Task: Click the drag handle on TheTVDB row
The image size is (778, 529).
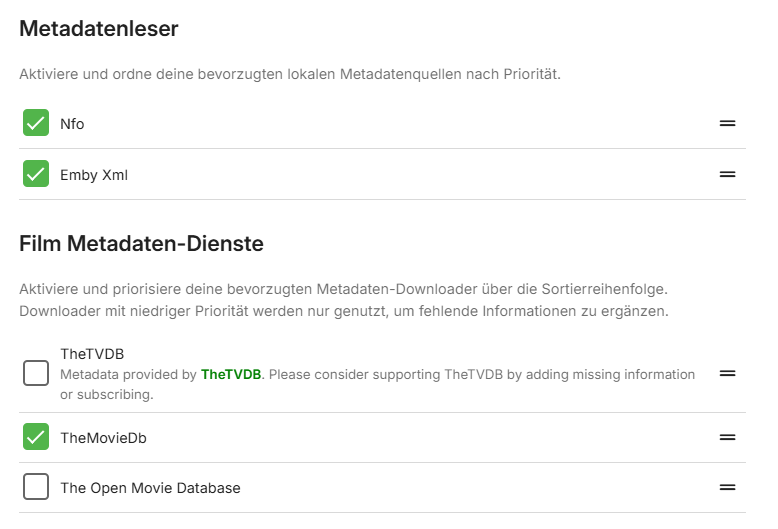Action: 728,373
